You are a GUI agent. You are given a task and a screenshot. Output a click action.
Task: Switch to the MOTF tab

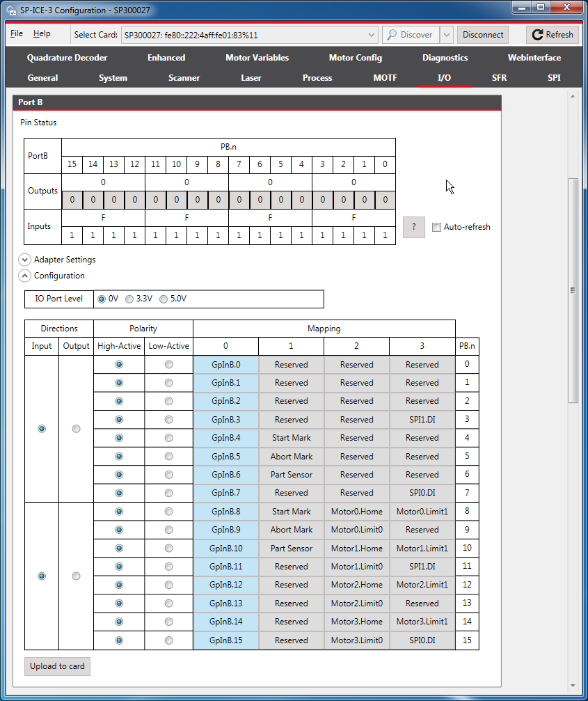coord(385,78)
